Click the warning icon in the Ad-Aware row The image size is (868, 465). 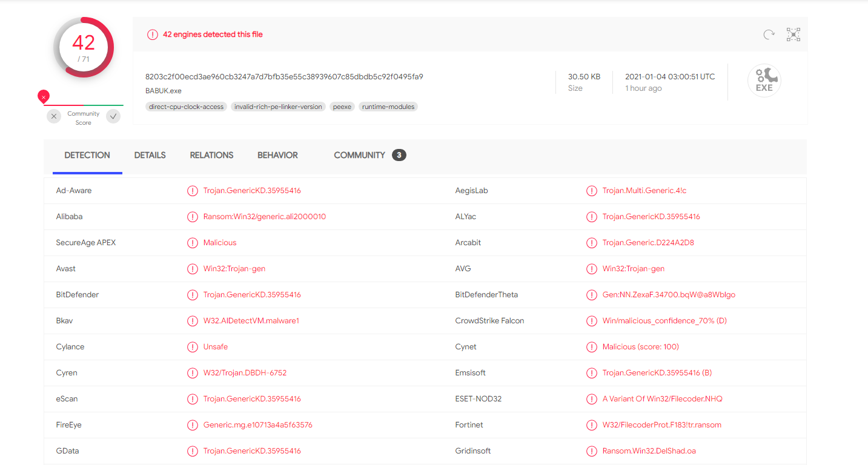click(x=193, y=191)
